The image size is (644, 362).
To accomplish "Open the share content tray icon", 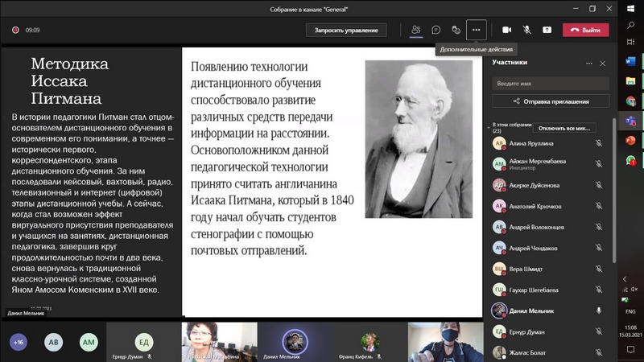I will (547, 30).
